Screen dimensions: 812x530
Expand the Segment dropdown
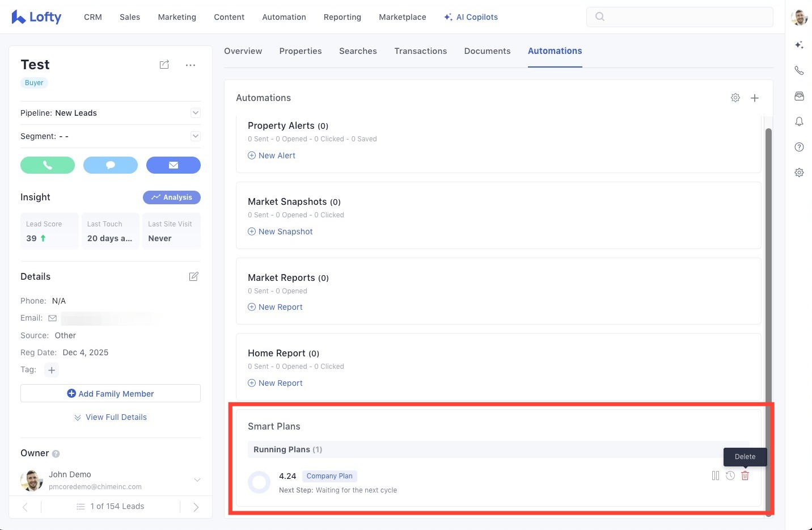[x=196, y=136]
